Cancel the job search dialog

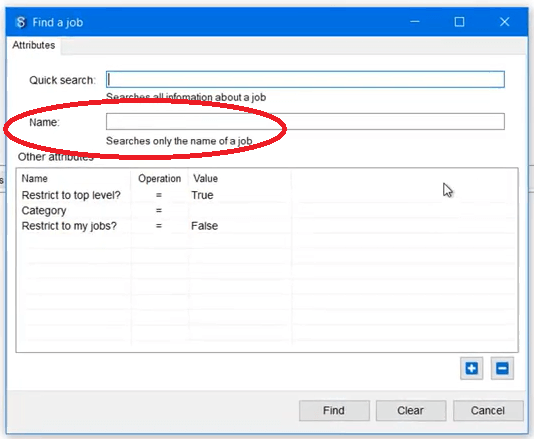[x=488, y=411]
